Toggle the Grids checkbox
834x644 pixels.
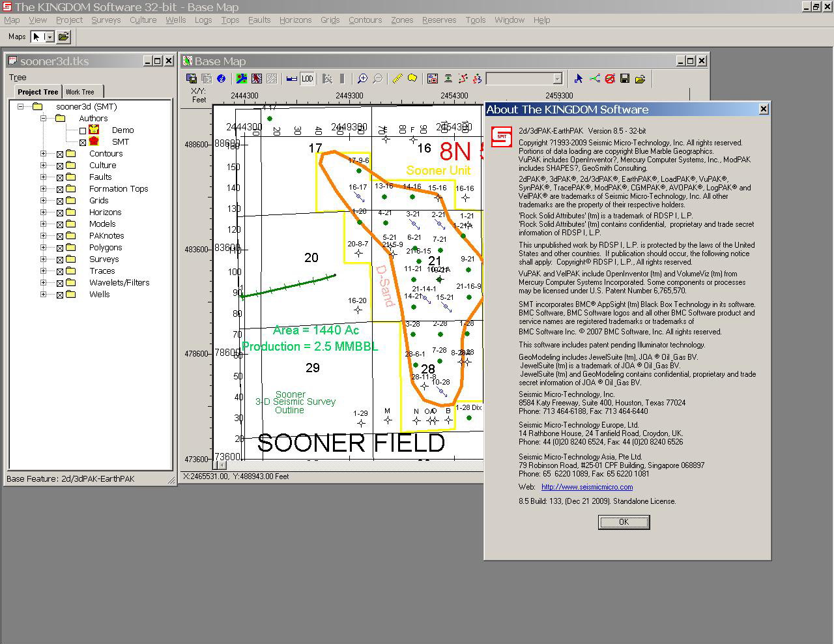point(60,201)
